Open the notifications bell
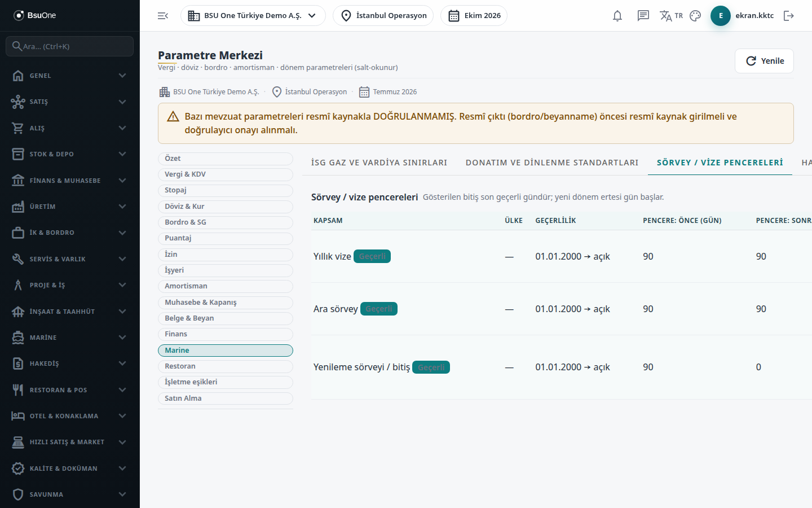This screenshot has height=508, width=812. pos(617,16)
